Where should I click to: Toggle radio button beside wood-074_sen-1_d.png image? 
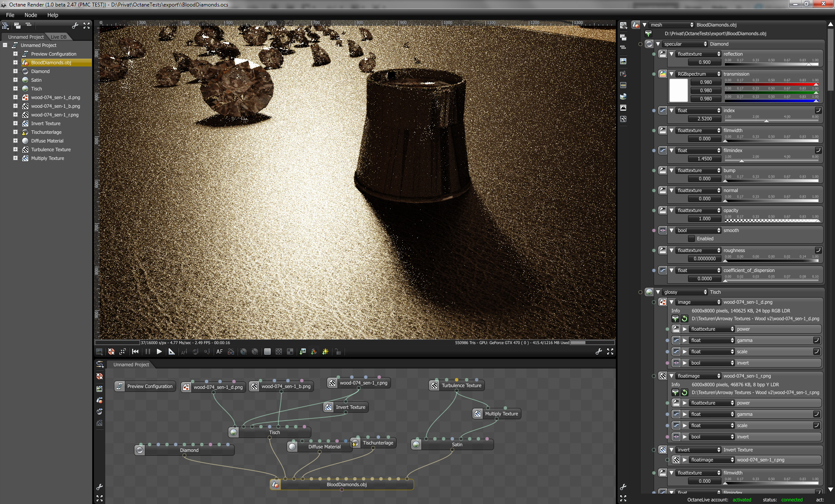click(x=654, y=302)
